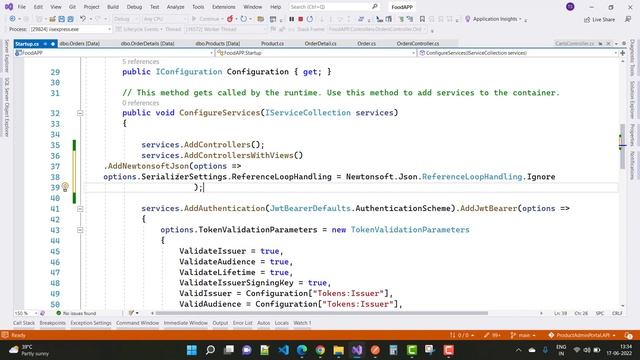Open Google Chrome from taskbar
The image size is (640, 360).
coord(320,350)
